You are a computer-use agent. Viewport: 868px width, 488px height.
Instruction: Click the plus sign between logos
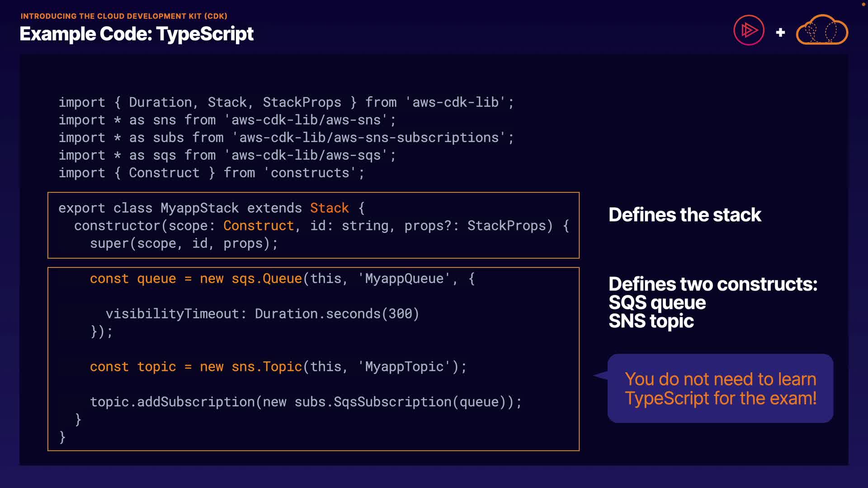(780, 33)
